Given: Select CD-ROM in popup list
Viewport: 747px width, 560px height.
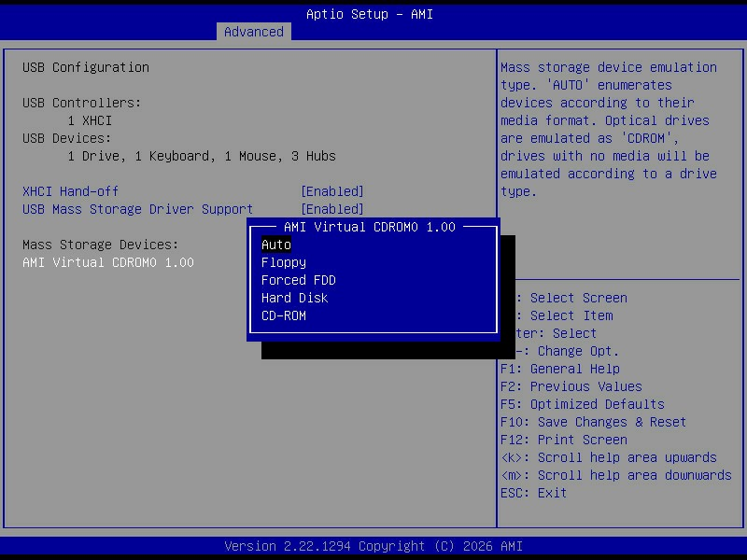Looking at the screenshot, I should click(284, 315).
